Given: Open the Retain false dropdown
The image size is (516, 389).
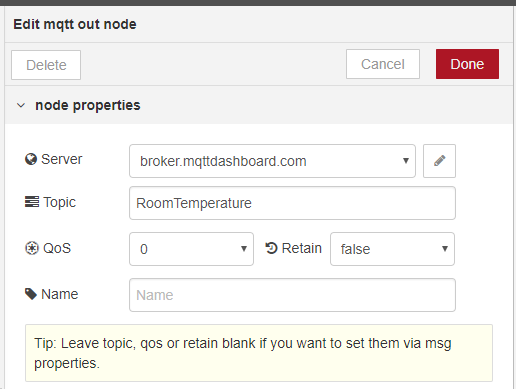Looking at the screenshot, I should (392, 249).
